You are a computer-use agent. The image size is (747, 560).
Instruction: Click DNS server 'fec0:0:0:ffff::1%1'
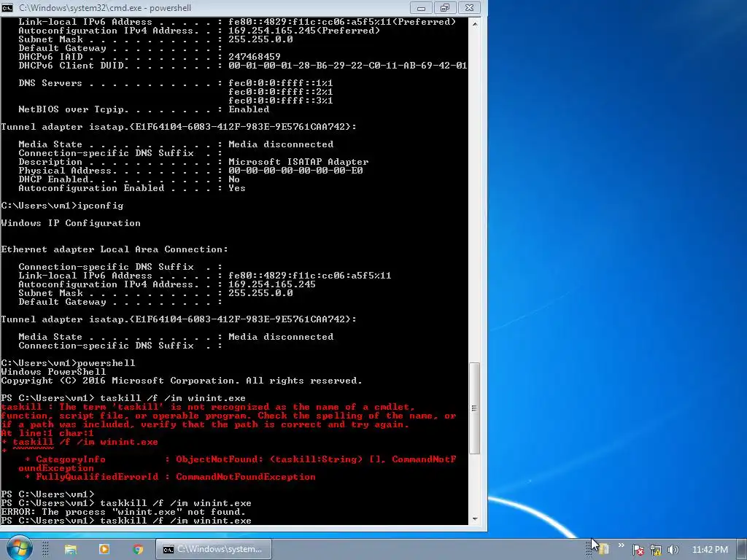click(x=281, y=83)
